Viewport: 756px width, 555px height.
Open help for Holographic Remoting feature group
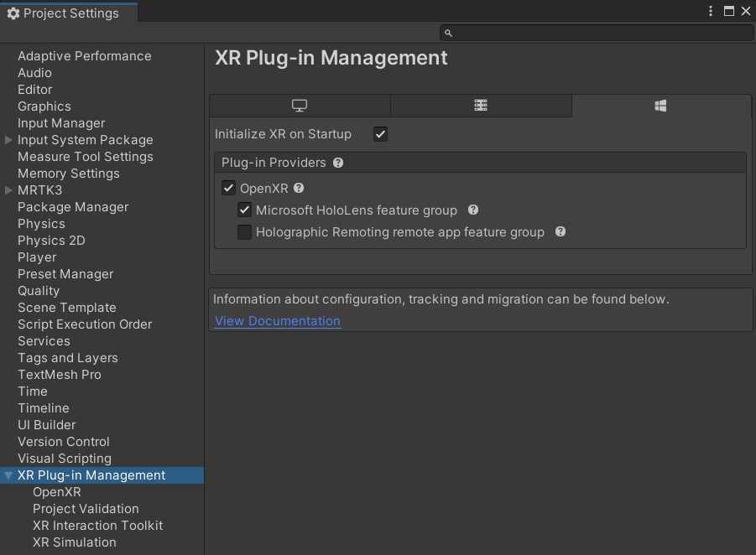coord(560,232)
